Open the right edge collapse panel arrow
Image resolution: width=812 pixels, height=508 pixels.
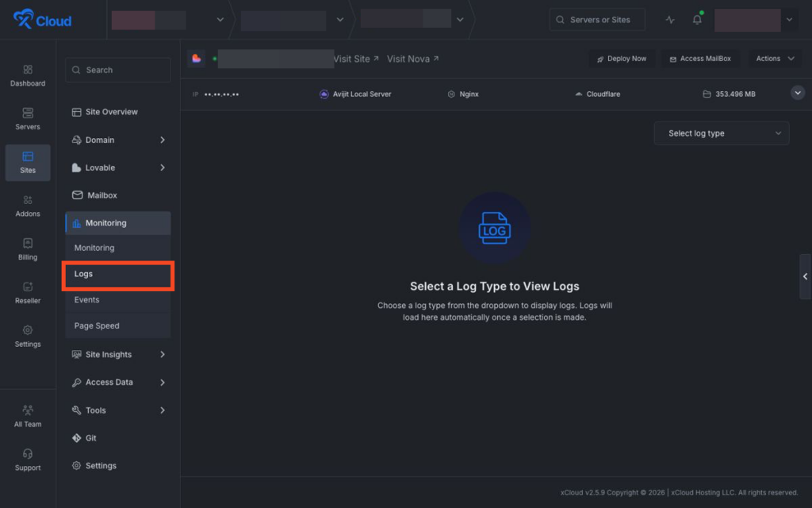click(806, 276)
